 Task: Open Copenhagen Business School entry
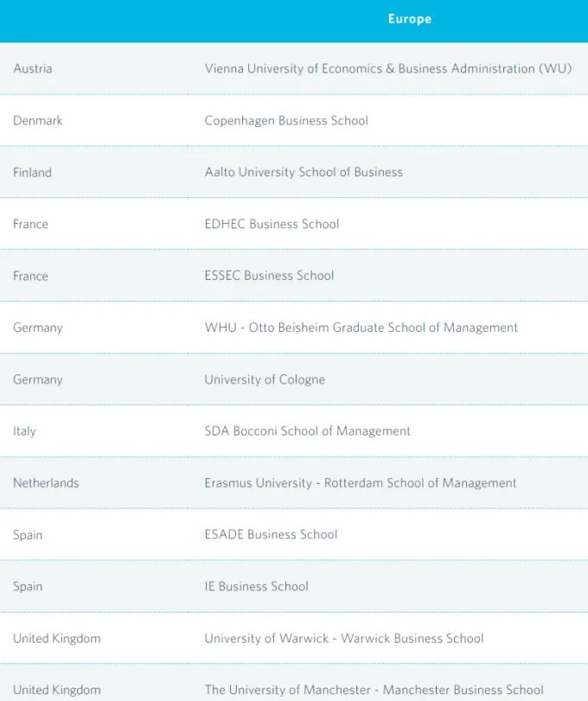tap(286, 120)
